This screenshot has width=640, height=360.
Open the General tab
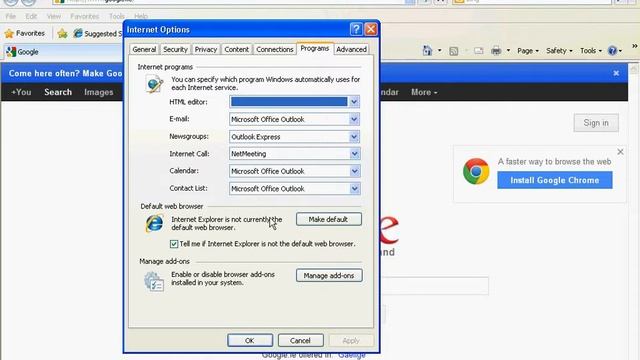coord(144,49)
